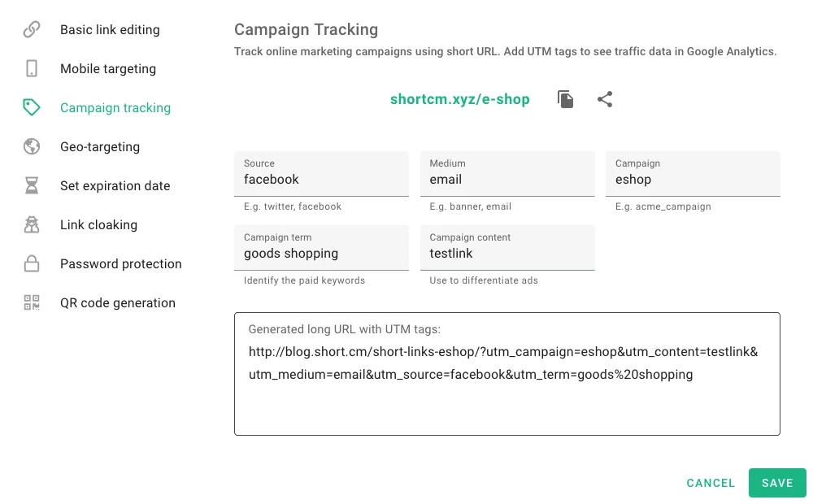The image size is (813, 504).
Task: Click the spy icon for link cloaking
Action: 32,225
